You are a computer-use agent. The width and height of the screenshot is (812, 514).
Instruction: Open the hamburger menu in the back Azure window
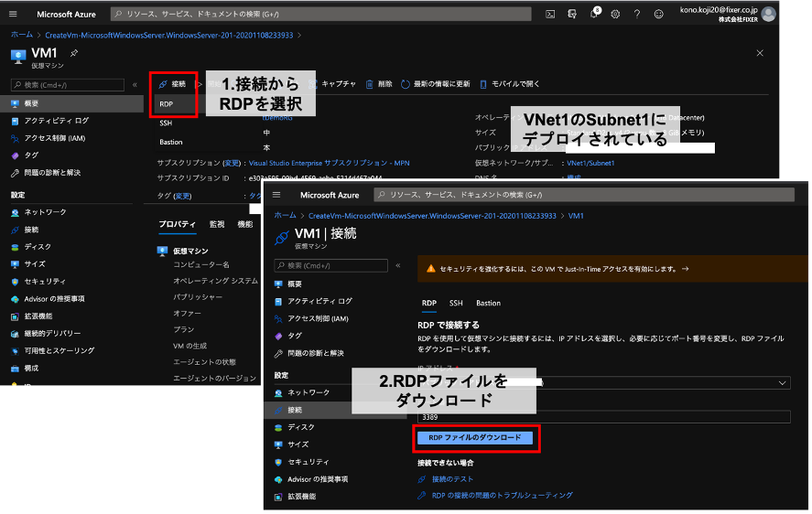(13, 15)
